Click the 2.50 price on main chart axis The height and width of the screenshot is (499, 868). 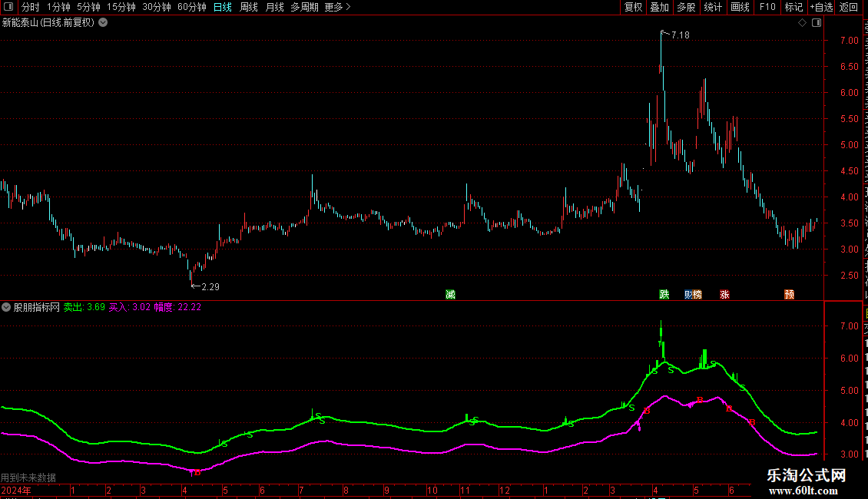coord(849,276)
